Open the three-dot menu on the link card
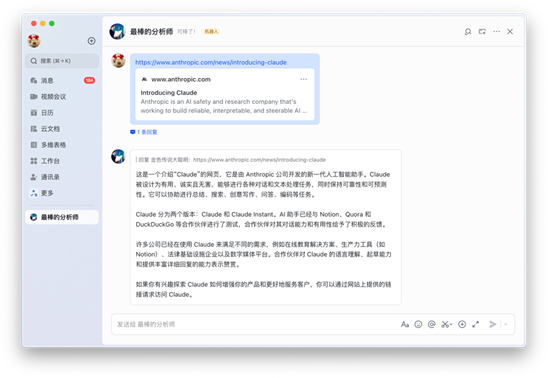548x378 pixels. click(304, 79)
